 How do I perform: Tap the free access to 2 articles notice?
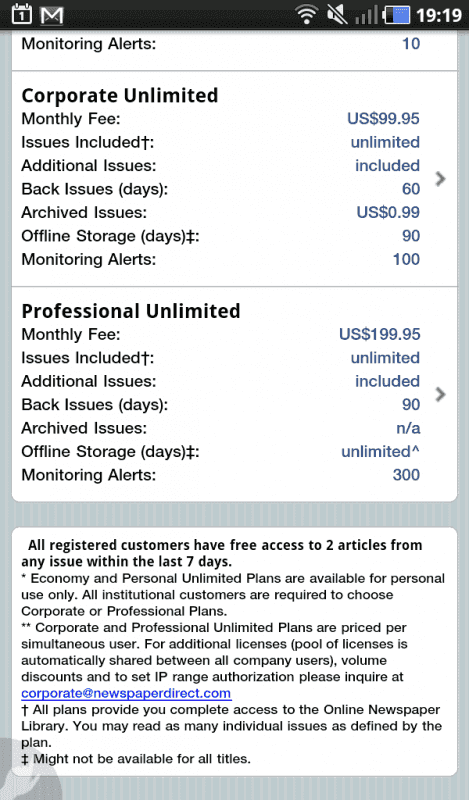(221, 553)
